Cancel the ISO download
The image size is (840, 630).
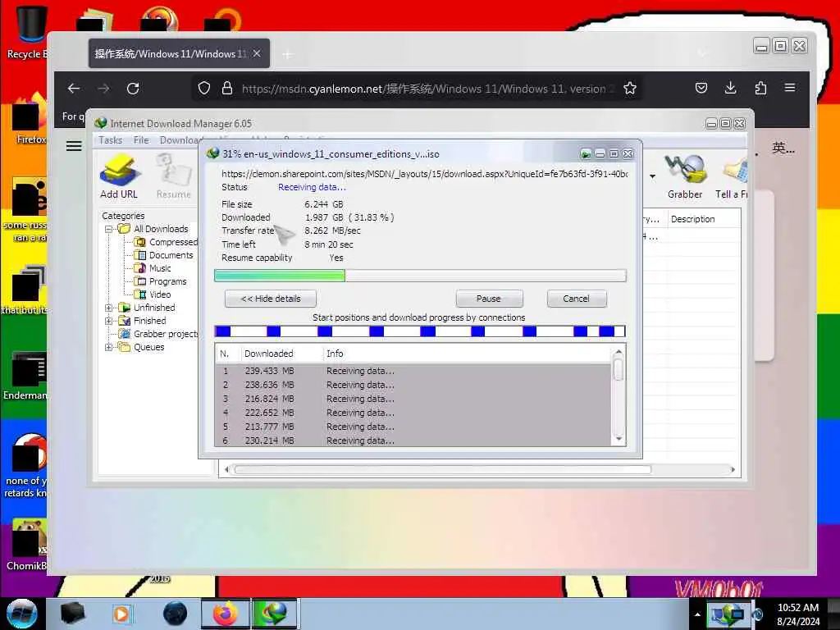coord(577,299)
